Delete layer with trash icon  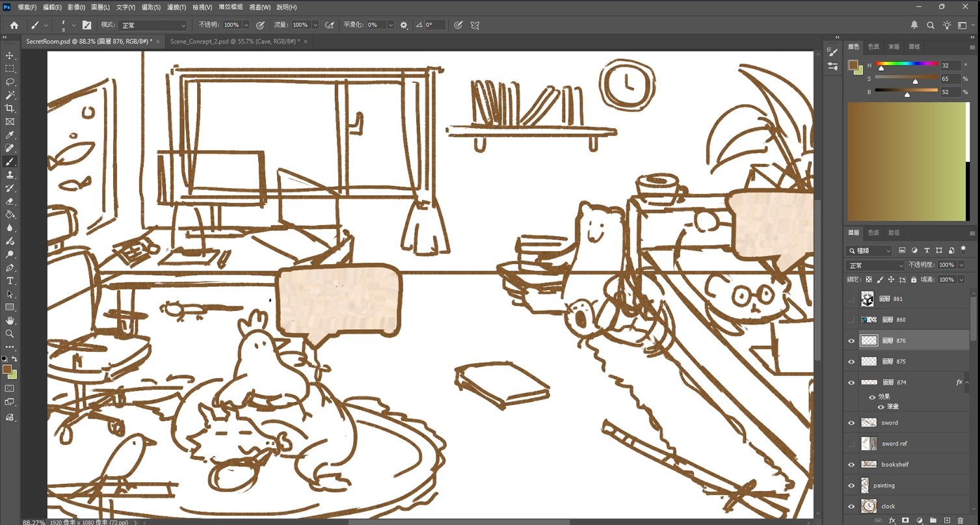(x=960, y=520)
